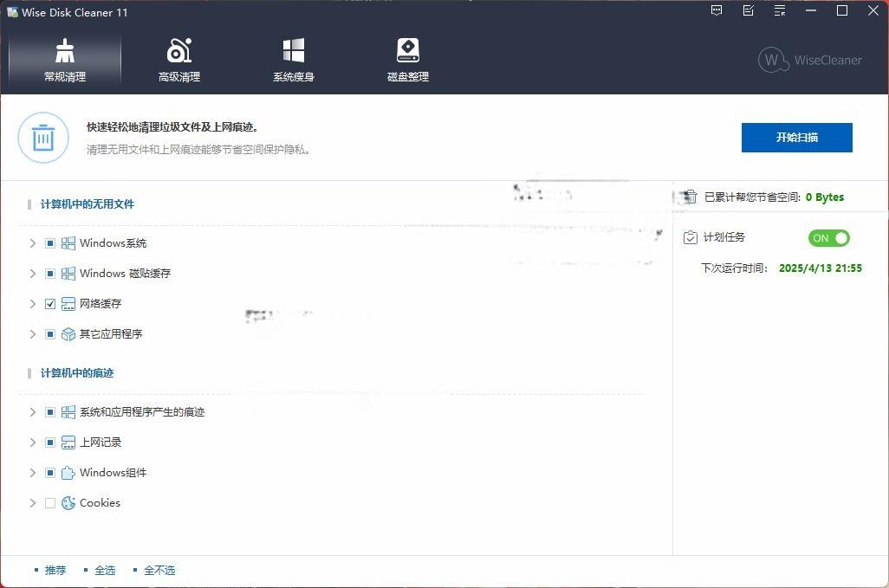Go to the 磁盘整理 tab
Image resolution: width=889 pixels, height=588 pixels.
point(407,61)
